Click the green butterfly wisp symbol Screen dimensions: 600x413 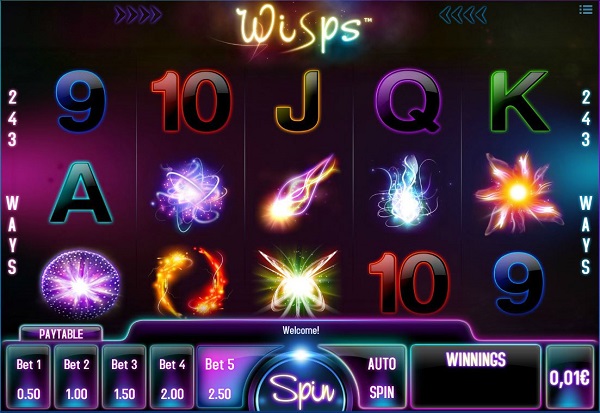click(297, 282)
